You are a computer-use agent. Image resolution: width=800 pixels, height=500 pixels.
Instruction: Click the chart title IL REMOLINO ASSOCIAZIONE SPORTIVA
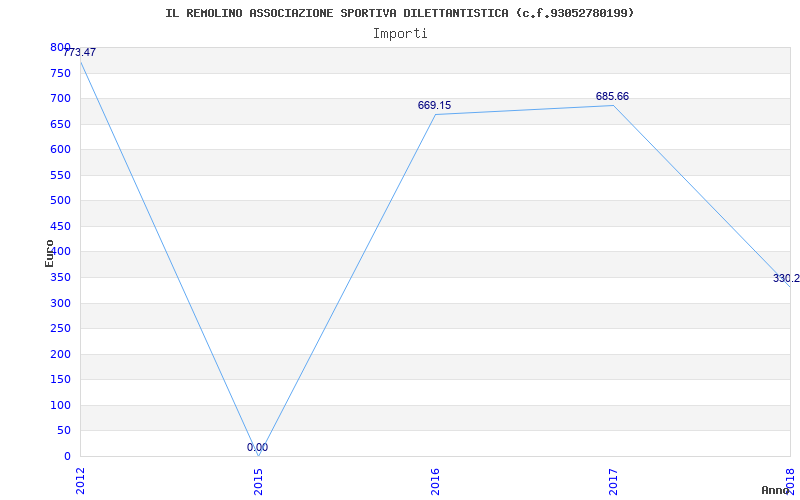tap(399, 13)
